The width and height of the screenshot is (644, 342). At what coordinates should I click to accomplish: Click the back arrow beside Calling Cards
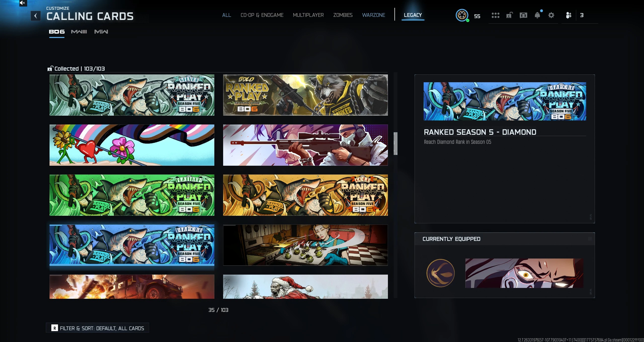tap(35, 16)
